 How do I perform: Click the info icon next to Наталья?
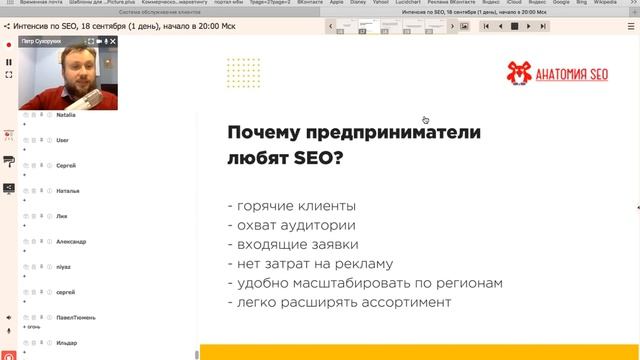click(49, 191)
